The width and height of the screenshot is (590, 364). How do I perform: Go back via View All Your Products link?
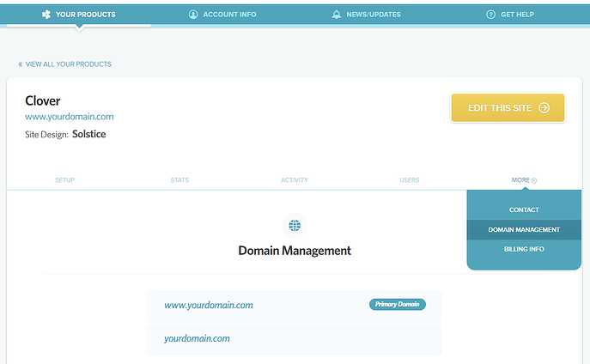point(69,64)
